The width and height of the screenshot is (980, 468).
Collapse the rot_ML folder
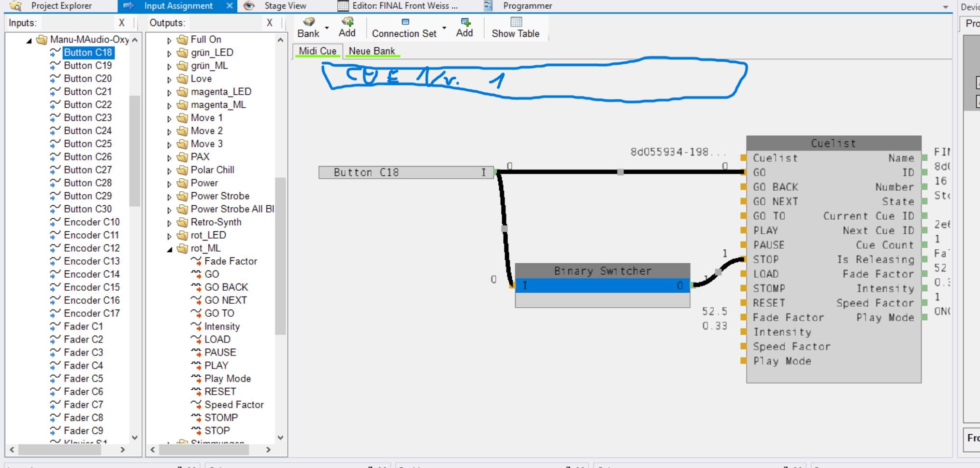coord(170,249)
